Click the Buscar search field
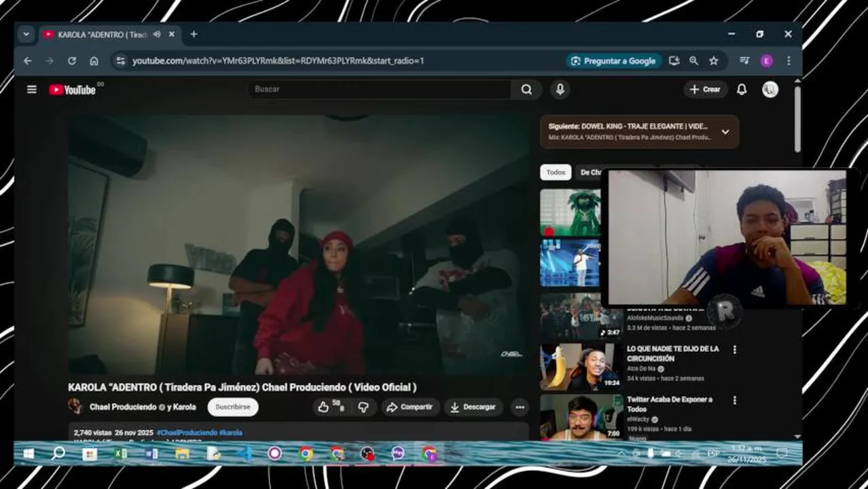The image size is (868, 489). pyautogui.click(x=380, y=90)
